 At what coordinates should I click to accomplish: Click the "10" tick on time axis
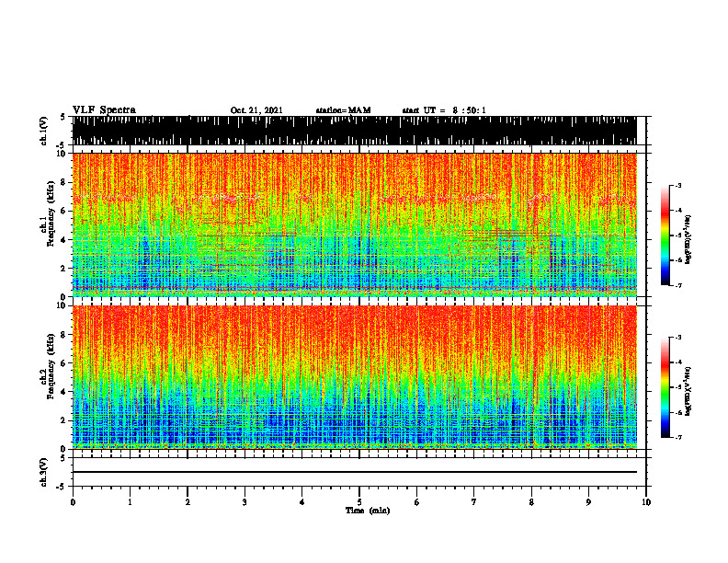(x=646, y=502)
